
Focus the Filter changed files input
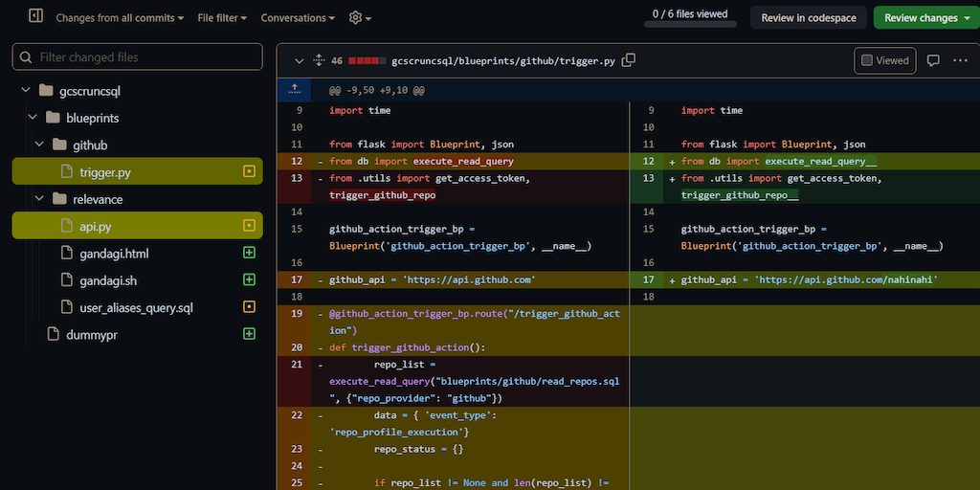tap(137, 57)
